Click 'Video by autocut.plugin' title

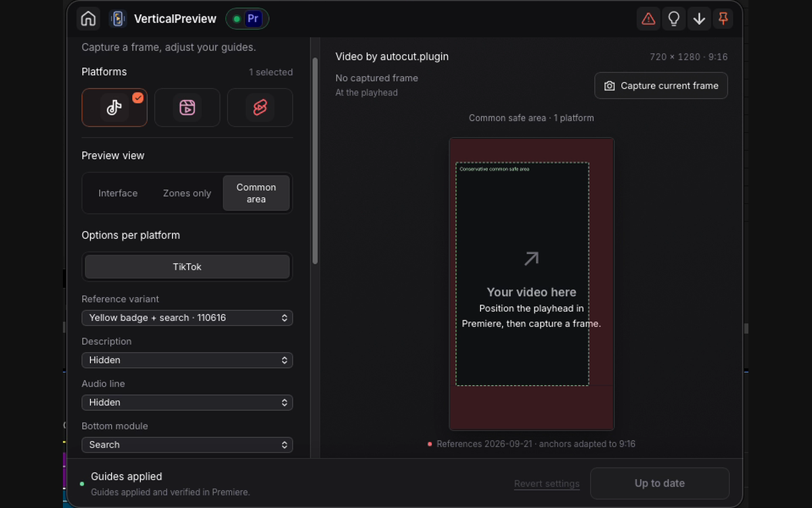click(x=392, y=57)
